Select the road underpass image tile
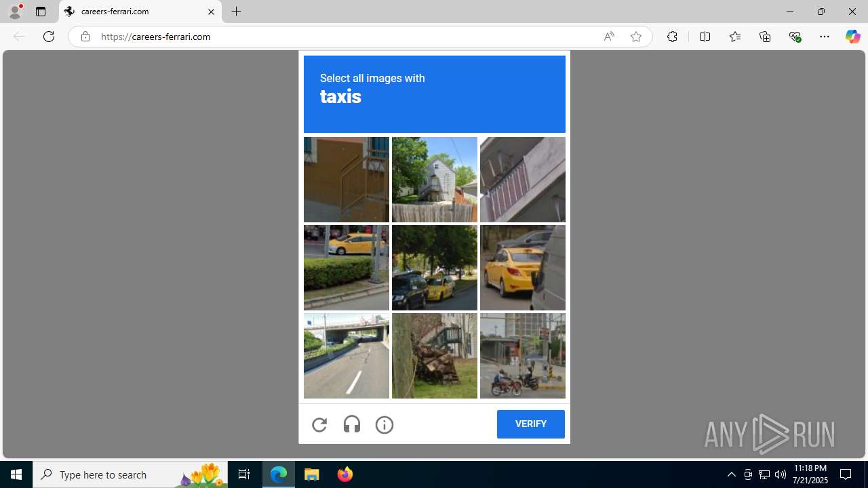868x488 pixels. pos(347,356)
